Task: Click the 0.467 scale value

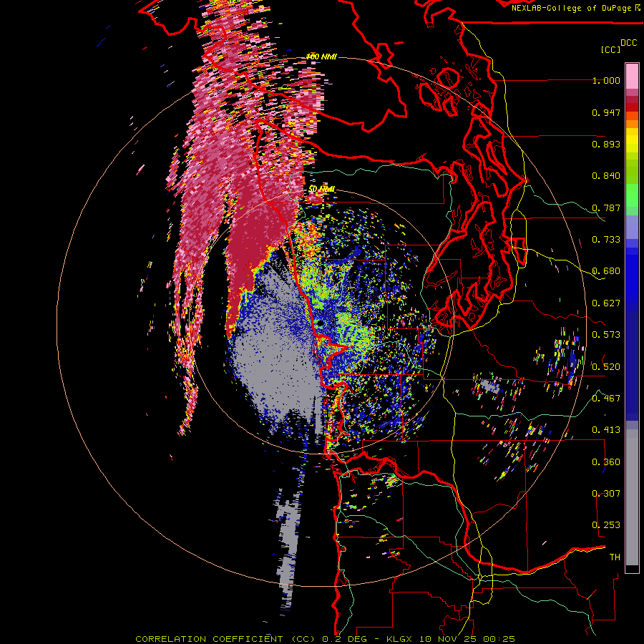Action: click(606, 398)
